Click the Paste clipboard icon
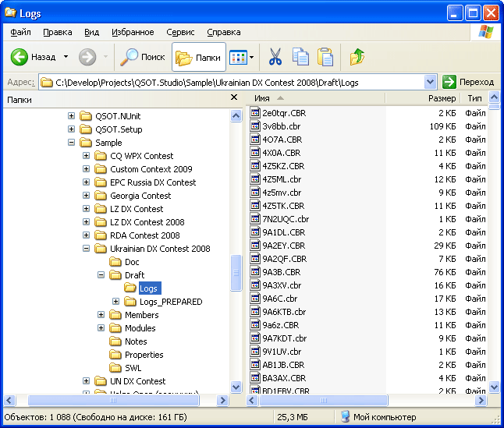Screen dimensions: 504x428 pos(325,57)
